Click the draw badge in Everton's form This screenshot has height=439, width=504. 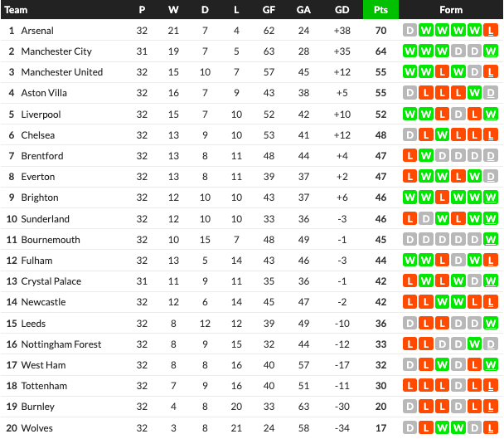pyautogui.click(x=492, y=177)
